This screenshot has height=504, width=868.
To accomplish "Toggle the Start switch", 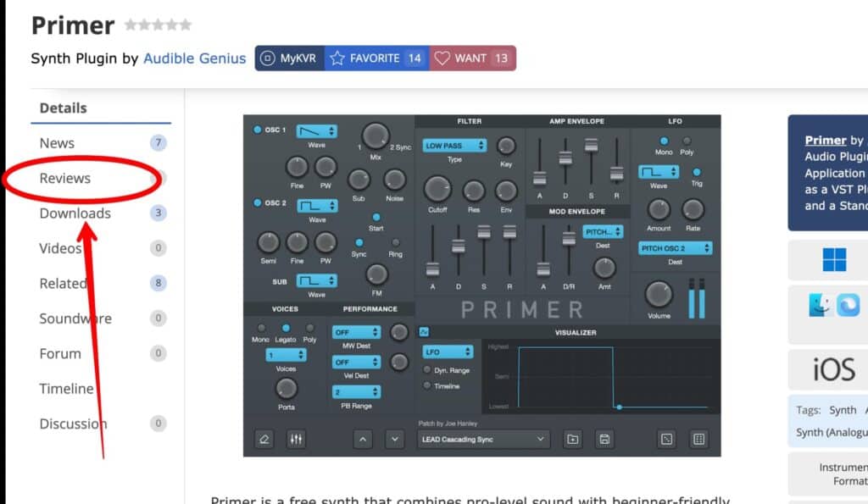I will [x=376, y=217].
